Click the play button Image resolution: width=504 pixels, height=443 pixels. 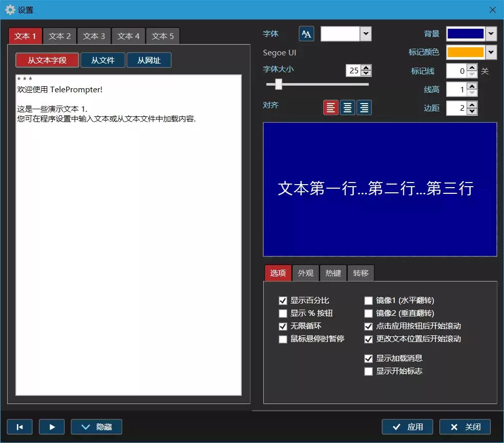52,427
